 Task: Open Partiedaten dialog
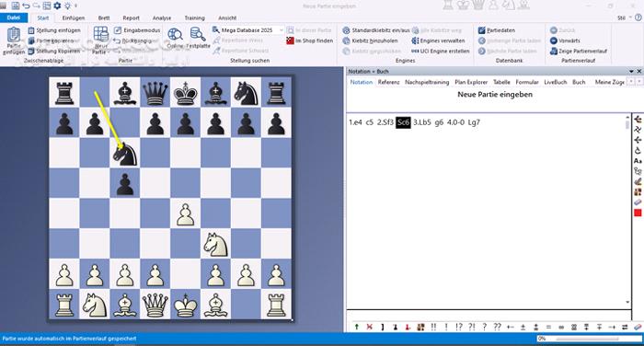coord(497,30)
